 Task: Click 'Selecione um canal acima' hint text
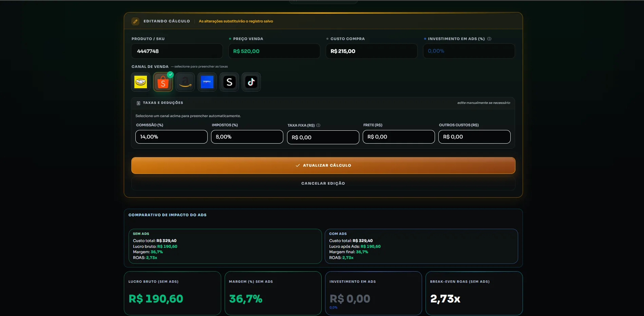pyautogui.click(x=188, y=116)
